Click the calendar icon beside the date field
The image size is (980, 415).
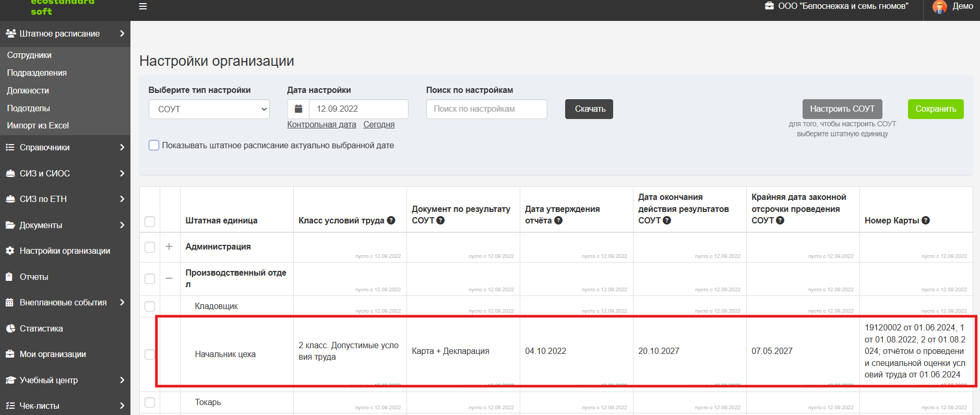tap(298, 109)
